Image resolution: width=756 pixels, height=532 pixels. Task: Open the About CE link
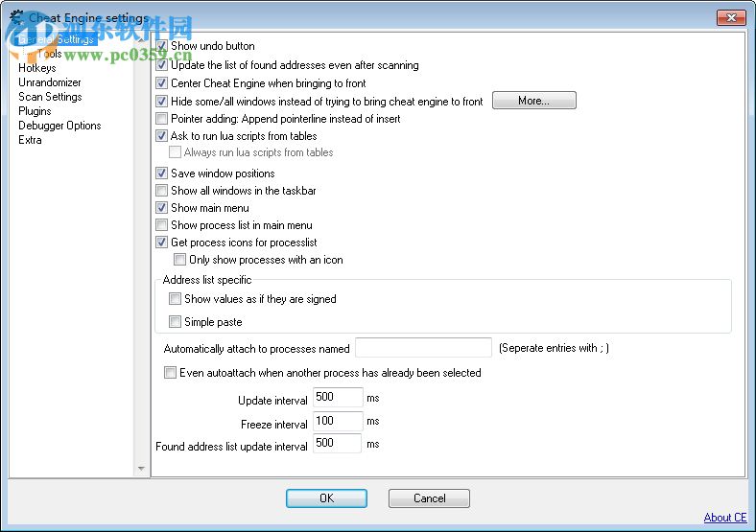[x=725, y=518]
